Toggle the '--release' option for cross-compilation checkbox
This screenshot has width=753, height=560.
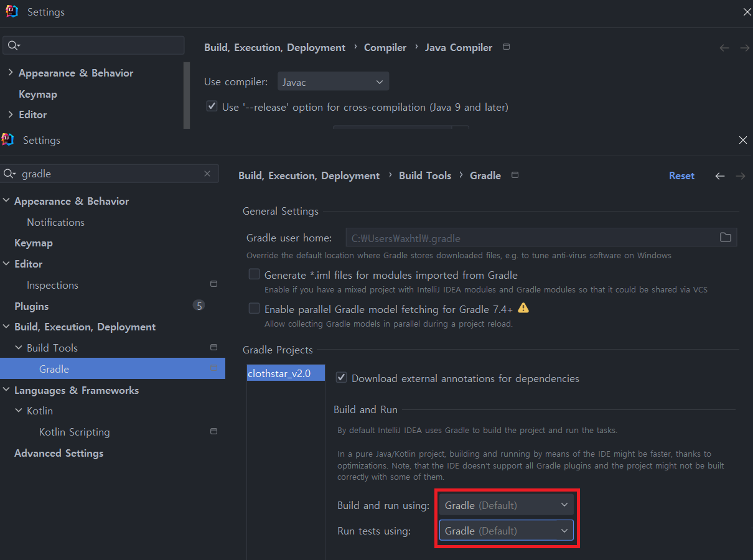pos(212,106)
